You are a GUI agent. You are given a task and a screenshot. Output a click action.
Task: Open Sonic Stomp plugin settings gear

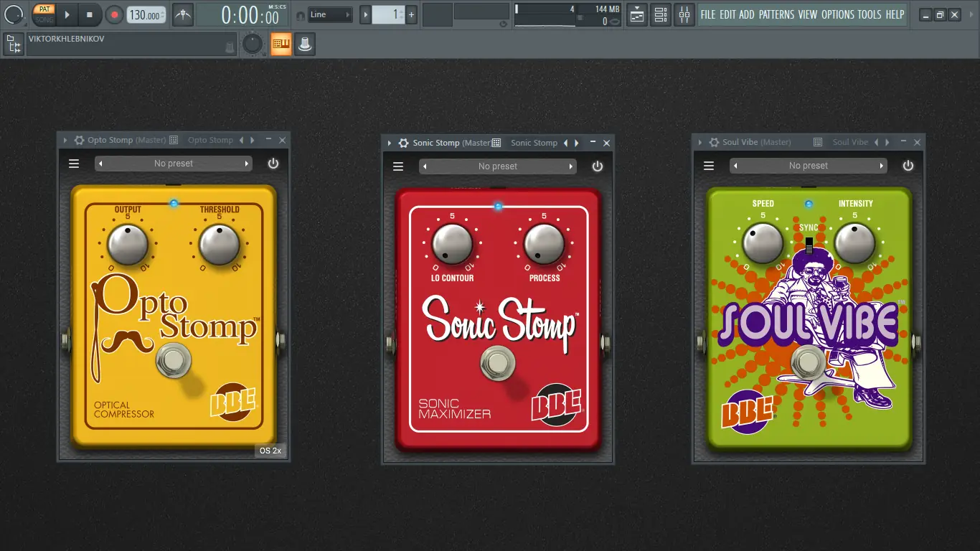coord(404,143)
